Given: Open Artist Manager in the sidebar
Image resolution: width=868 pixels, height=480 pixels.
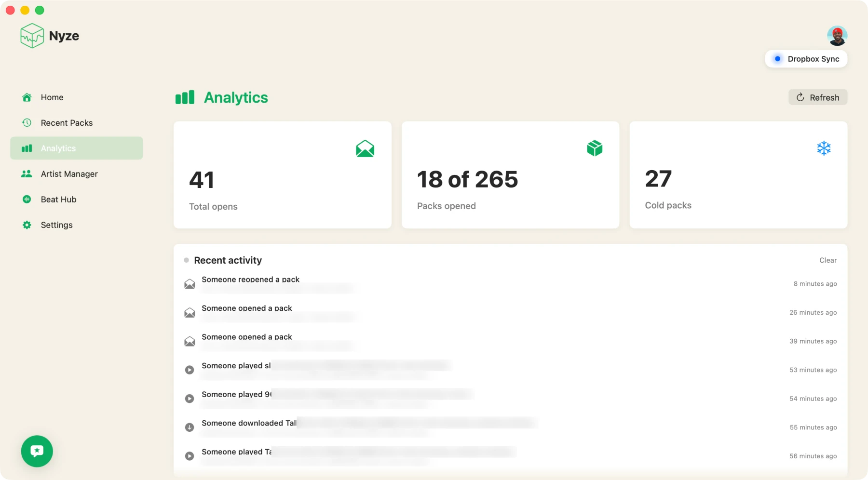Looking at the screenshot, I should [76, 174].
